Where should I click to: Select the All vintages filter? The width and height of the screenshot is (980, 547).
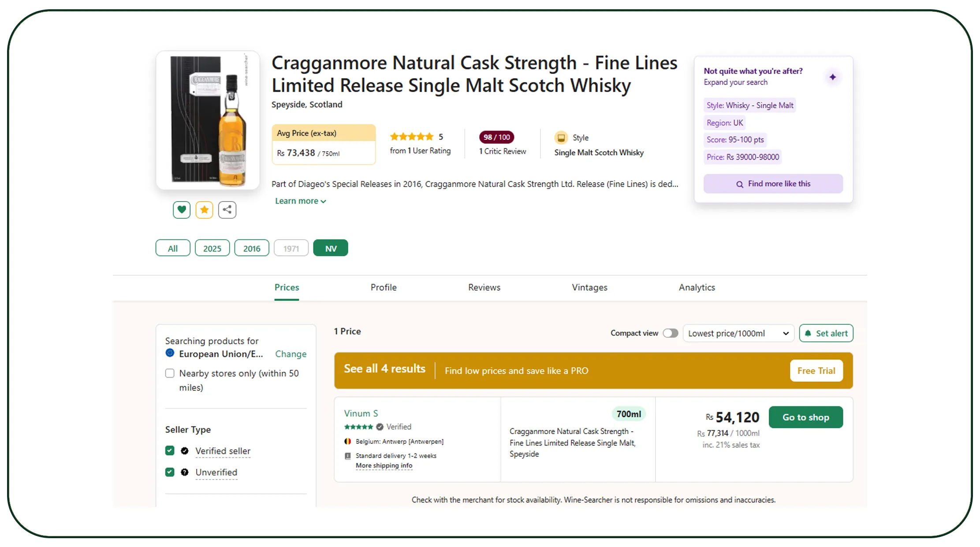[x=173, y=248]
